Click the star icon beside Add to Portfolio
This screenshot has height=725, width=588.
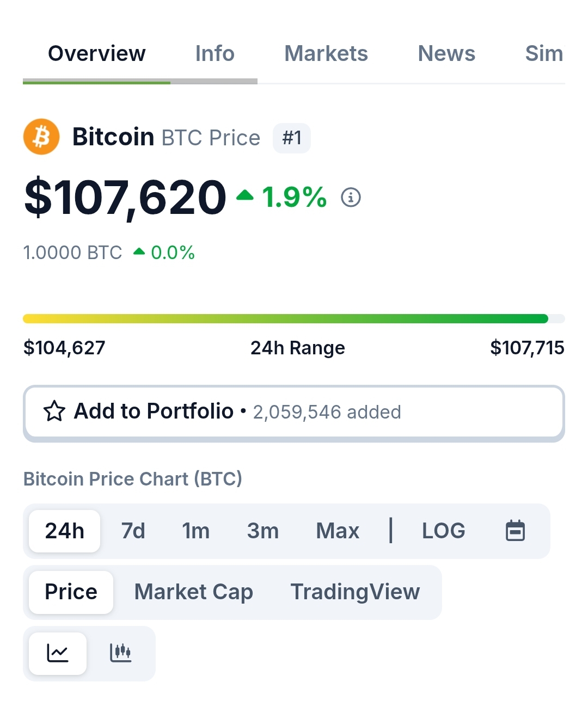(54, 411)
